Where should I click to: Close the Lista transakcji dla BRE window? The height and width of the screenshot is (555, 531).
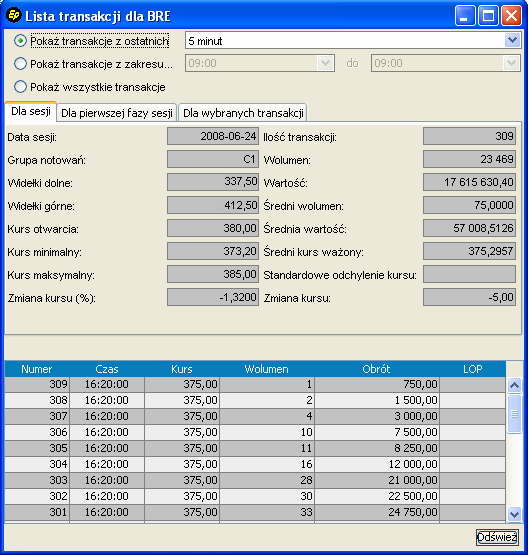(511, 16)
